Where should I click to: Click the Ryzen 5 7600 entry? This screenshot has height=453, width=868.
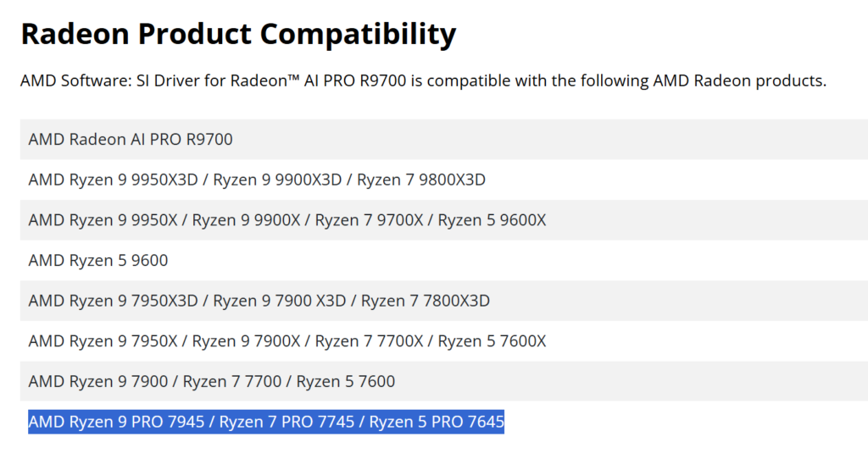pyautogui.click(x=346, y=381)
